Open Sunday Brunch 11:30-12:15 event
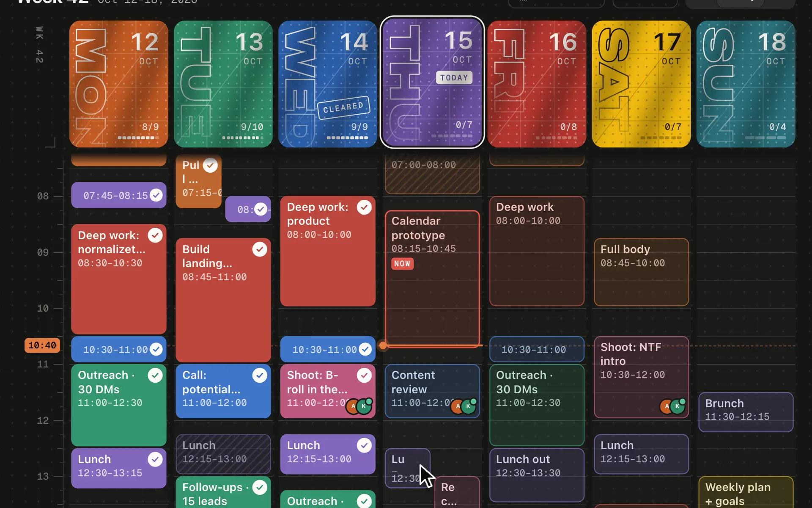Screen dimensions: 812x508 pos(746,412)
